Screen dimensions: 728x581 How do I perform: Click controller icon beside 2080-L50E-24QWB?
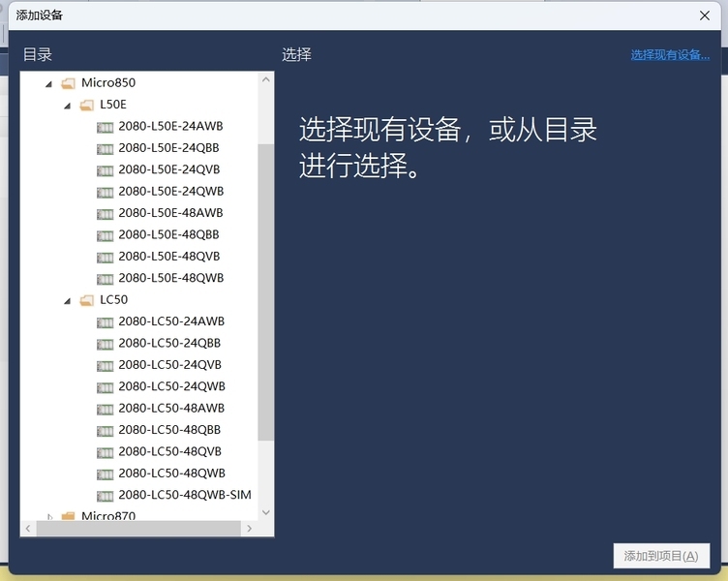[x=105, y=193]
